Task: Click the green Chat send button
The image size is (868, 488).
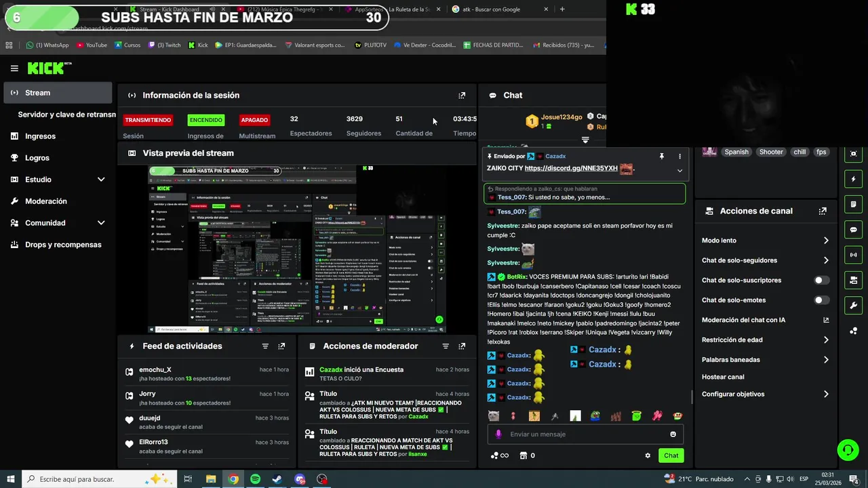Action: point(671,455)
